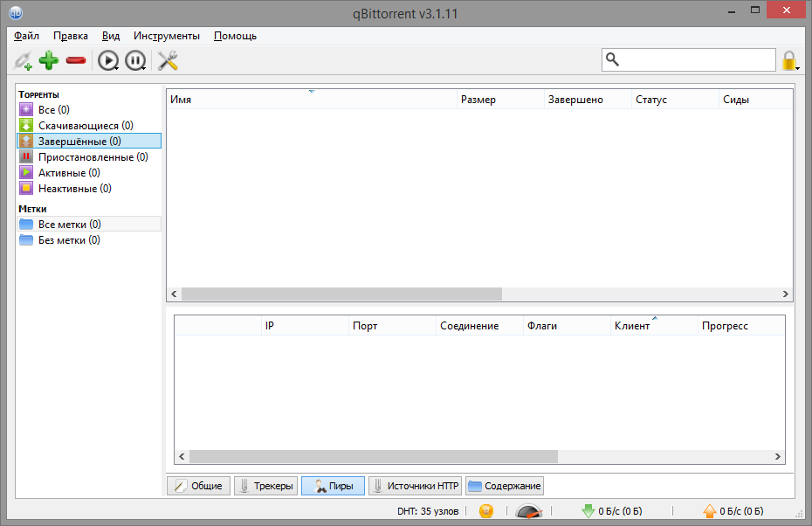Click the green plus add torrent icon
This screenshot has height=526, width=812.
click(49, 60)
